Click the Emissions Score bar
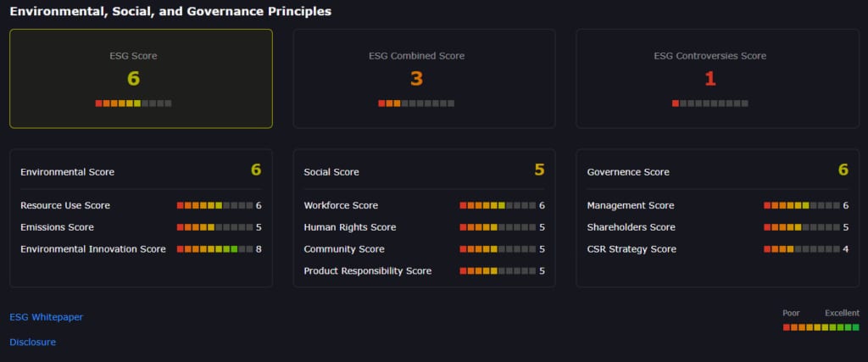868x362 pixels. 214,227
